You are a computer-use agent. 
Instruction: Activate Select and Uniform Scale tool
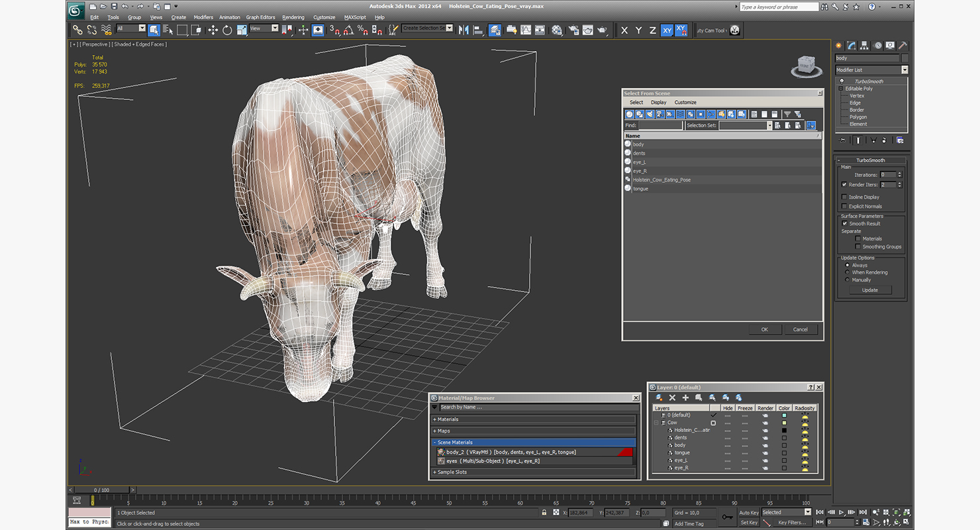[242, 30]
